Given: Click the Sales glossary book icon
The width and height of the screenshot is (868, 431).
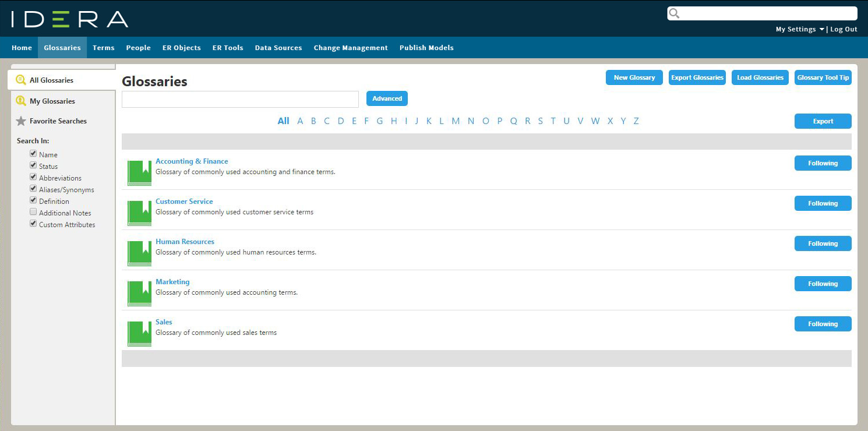Looking at the screenshot, I should pyautogui.click(x=139, y=334).
